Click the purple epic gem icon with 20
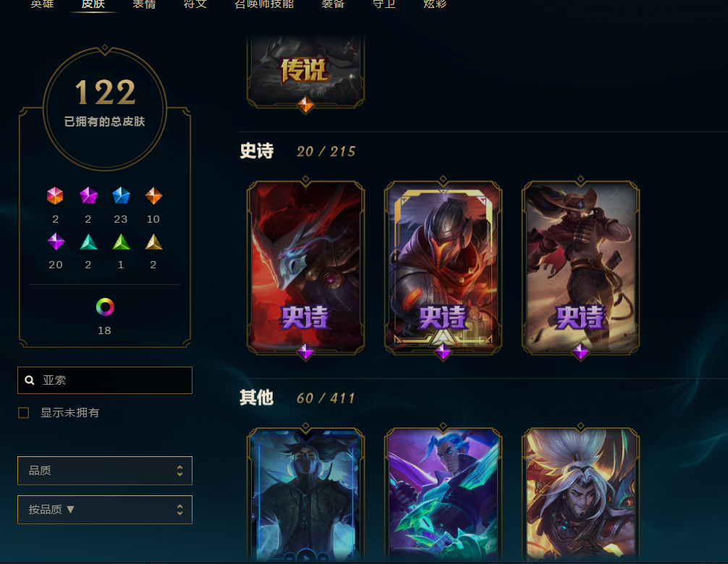The height and width of the screenshot is (564, 728). tap(56, 242)
